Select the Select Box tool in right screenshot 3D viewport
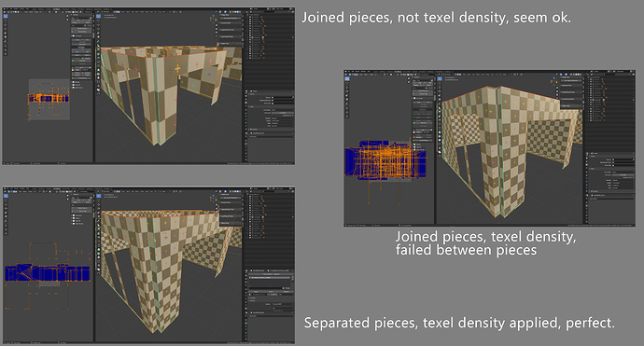The width and height of the screenshot is (644, 346). click(x=440, y=78)
